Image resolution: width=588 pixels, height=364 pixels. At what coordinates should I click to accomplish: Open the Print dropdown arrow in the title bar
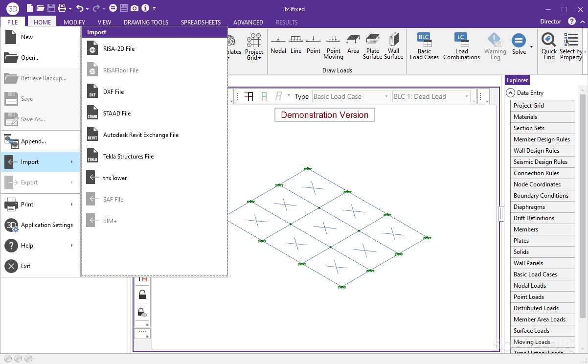pos(70,9)
